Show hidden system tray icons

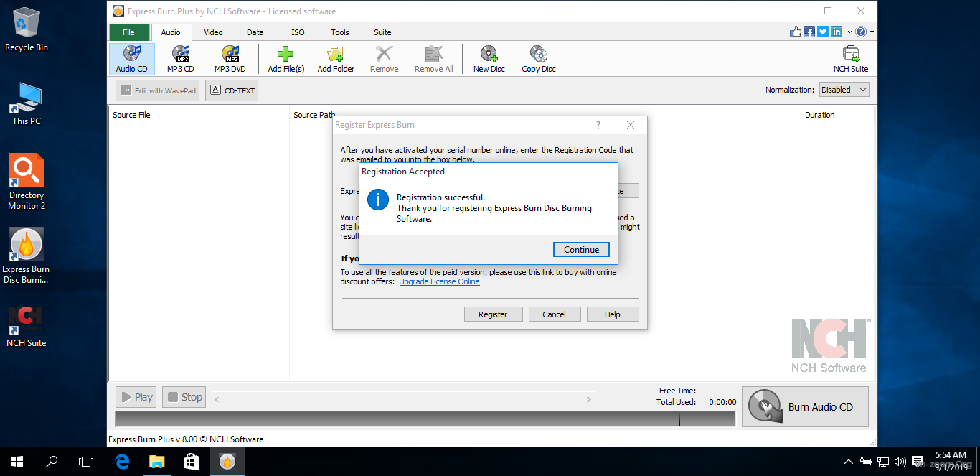click(849, 462)
